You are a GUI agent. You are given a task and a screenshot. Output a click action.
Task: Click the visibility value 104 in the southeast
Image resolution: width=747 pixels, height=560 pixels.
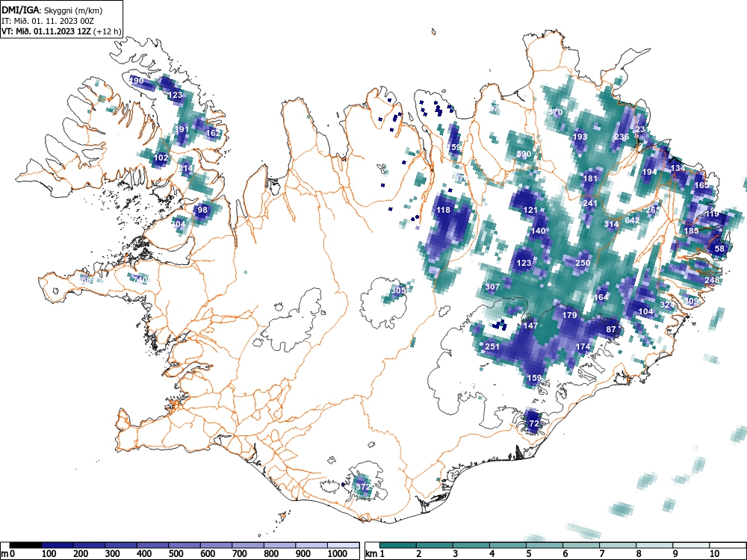646,311
